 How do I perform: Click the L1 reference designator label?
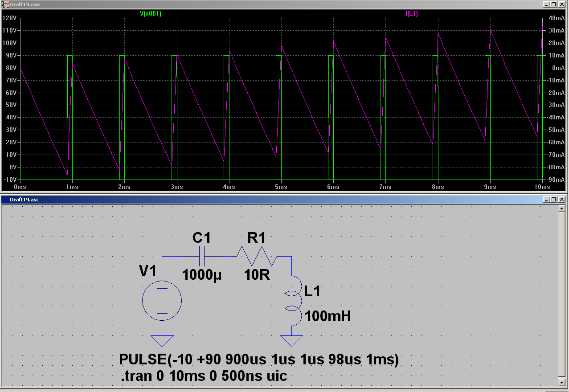coord(312,292)
